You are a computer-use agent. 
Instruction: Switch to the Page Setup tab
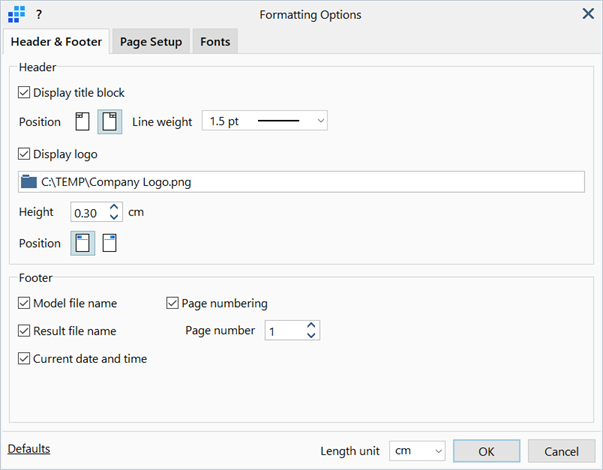click(x=151, y=42)
